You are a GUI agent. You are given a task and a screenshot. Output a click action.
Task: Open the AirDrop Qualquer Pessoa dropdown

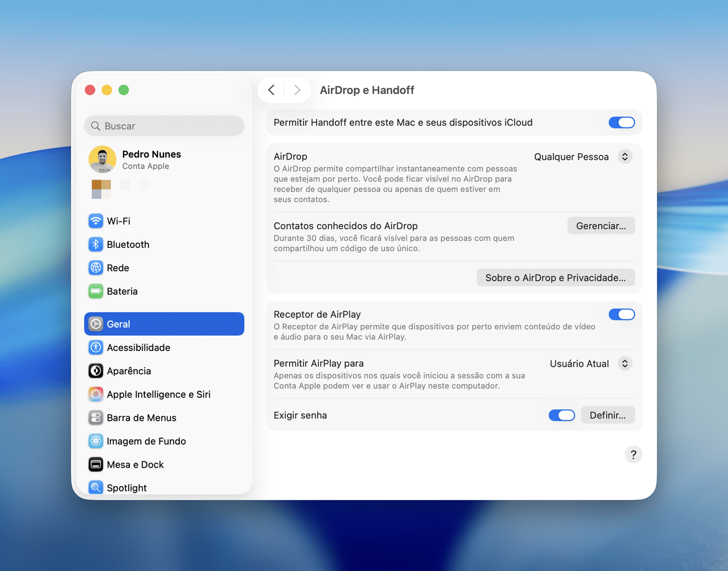[583, 156]
